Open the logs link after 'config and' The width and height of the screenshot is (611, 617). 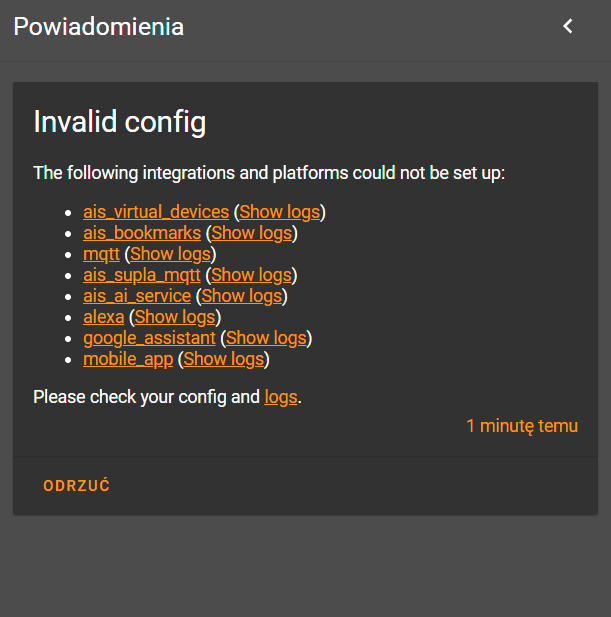click(x=281, y=397)
